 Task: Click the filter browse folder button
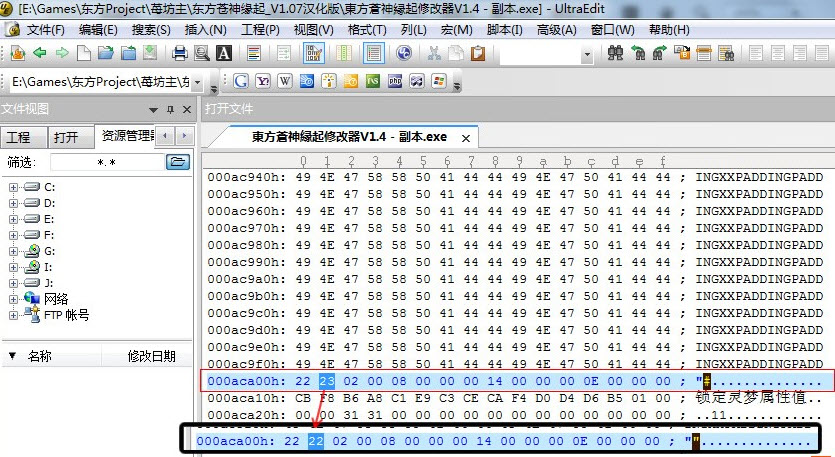(x=178, y=162)
